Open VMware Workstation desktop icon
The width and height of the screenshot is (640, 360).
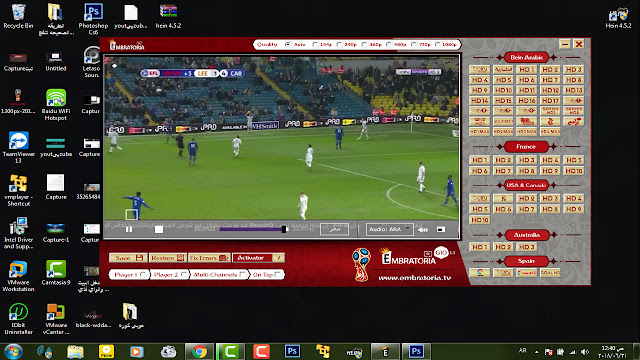(18, 276)
